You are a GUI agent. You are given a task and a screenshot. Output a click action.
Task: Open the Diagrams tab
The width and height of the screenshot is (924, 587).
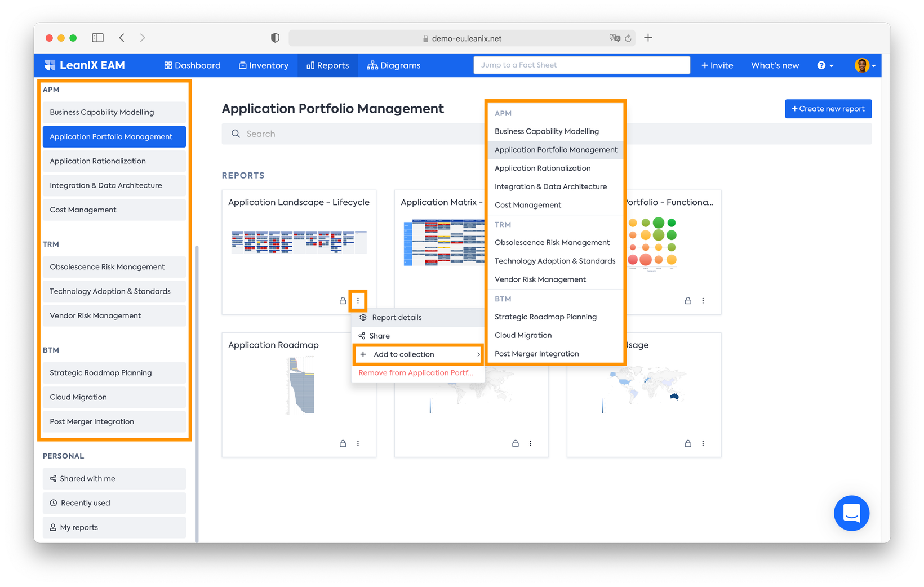coord(393,65)
